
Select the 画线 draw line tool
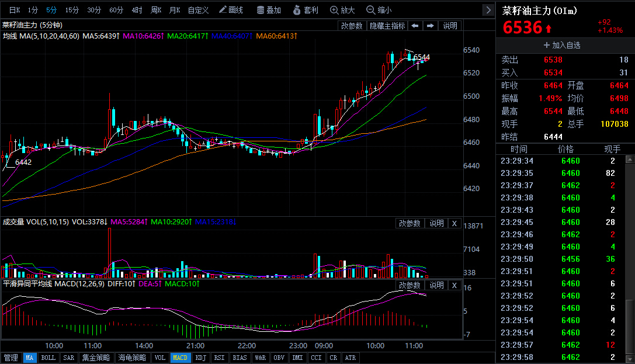pos(231,10)
